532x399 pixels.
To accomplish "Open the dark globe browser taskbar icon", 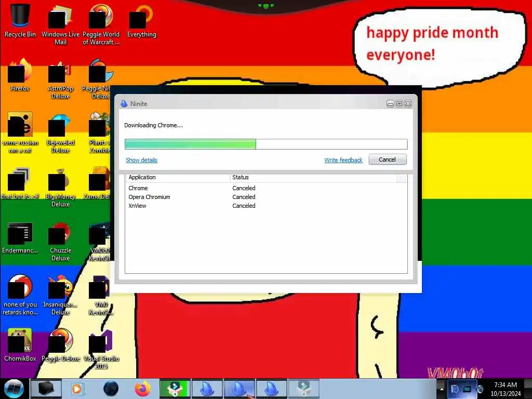I will [x=111, y=389].
